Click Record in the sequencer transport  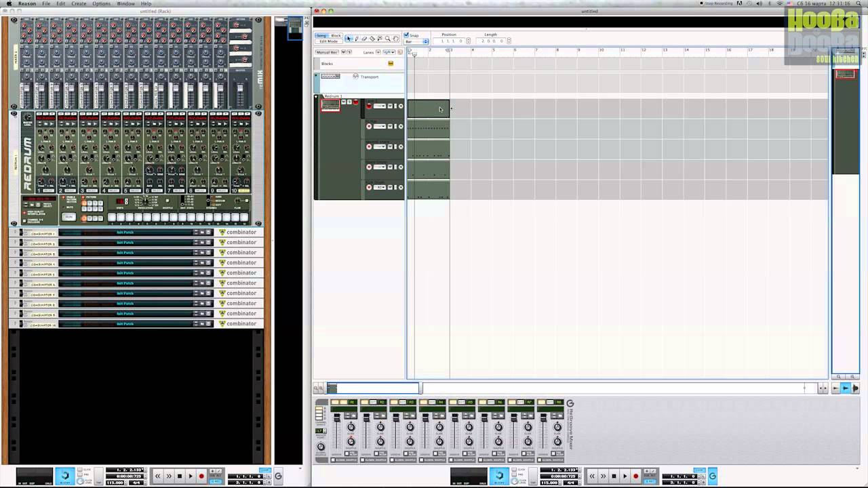coord(635,476)
